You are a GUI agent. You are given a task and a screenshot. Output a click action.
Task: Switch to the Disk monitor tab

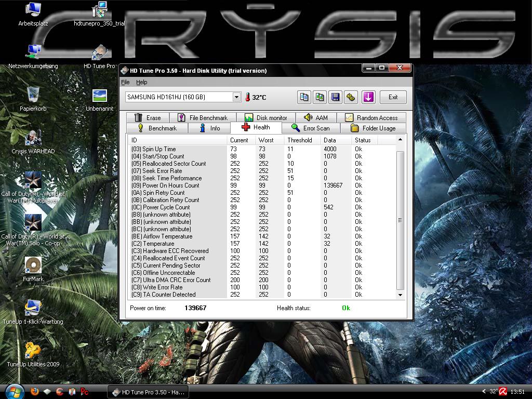(265, 118)
